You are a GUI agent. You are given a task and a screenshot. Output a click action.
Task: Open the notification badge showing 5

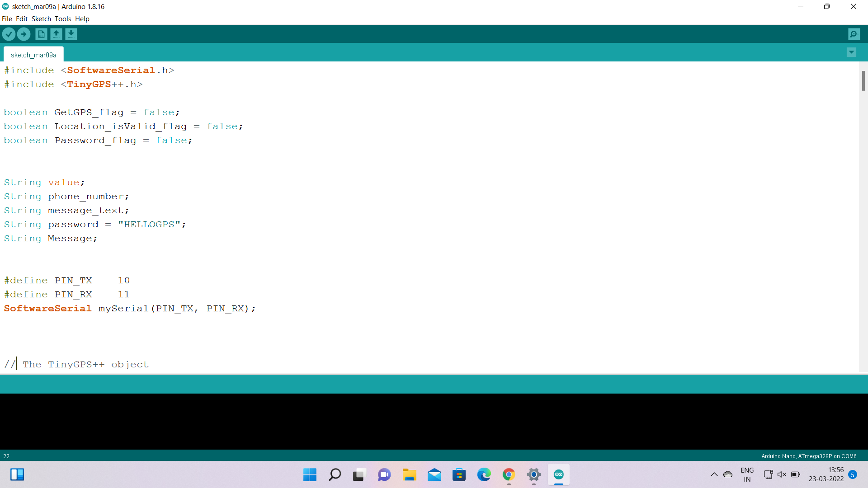(853, 474)
